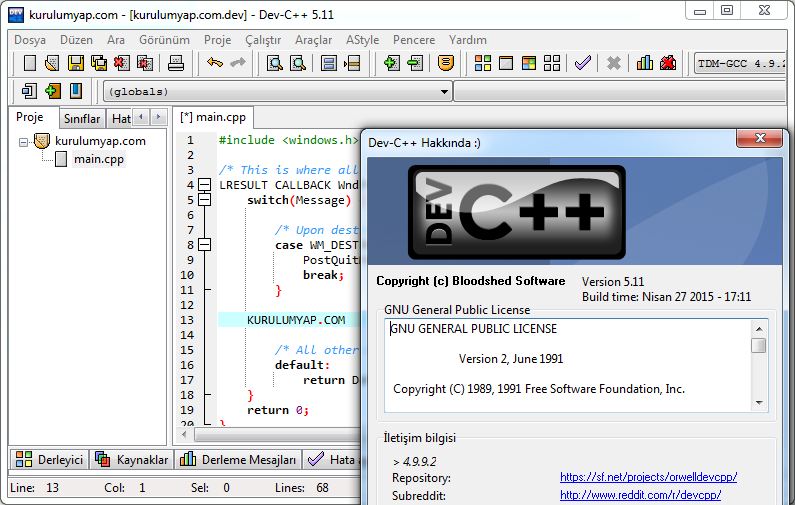The width and height of the screenshot is (795, 505).
Task: Click the New file toolbar icon
Action: point(30,63)
